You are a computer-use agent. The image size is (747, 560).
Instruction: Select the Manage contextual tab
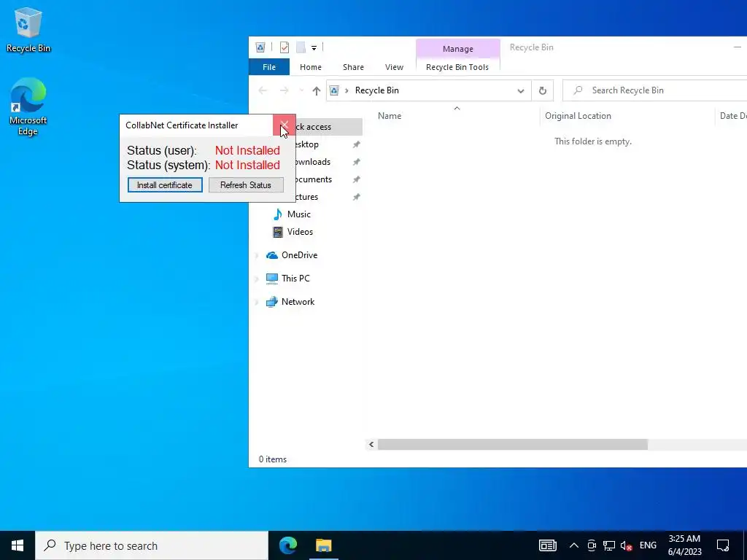[x=458, y=49]
